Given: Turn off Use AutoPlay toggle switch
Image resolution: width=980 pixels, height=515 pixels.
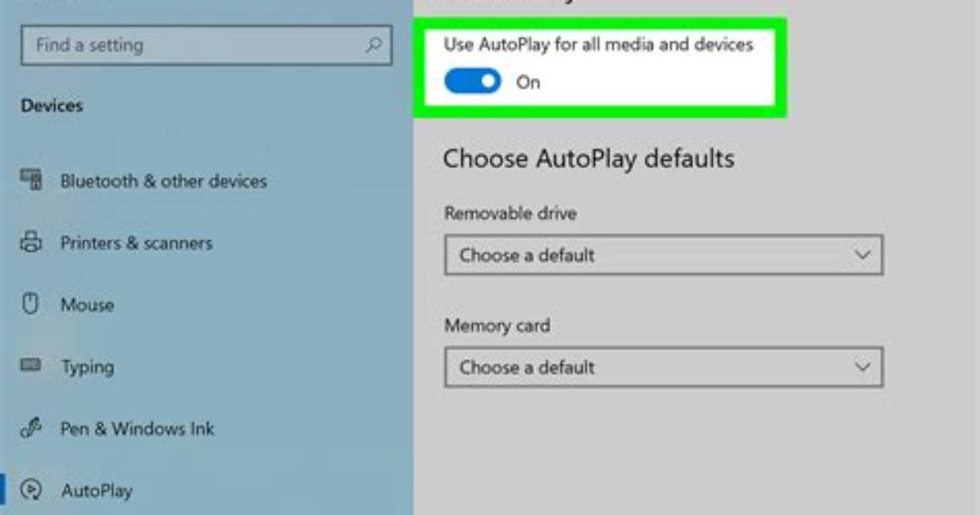Looking at the screenshot, I should 473,81.
